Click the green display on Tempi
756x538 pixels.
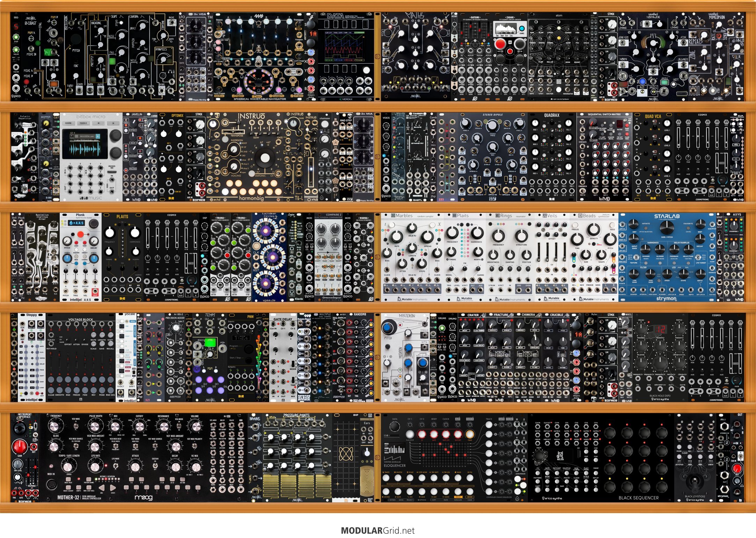[x=210, y=342]
